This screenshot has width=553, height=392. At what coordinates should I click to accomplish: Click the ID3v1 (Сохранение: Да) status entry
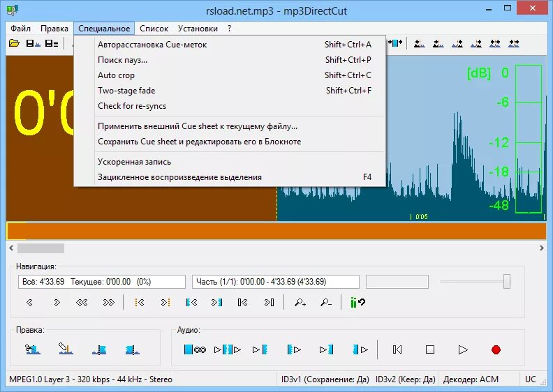[325, 379]
